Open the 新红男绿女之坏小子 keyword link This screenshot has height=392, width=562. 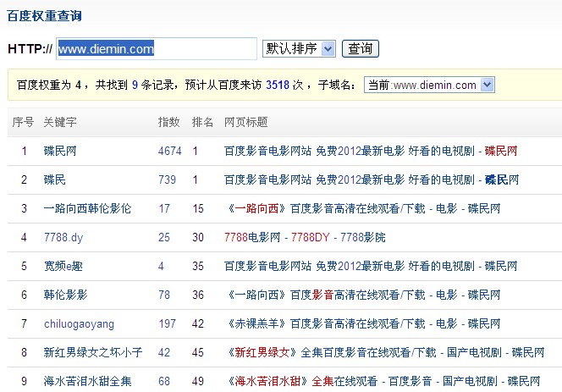point(93,352)
